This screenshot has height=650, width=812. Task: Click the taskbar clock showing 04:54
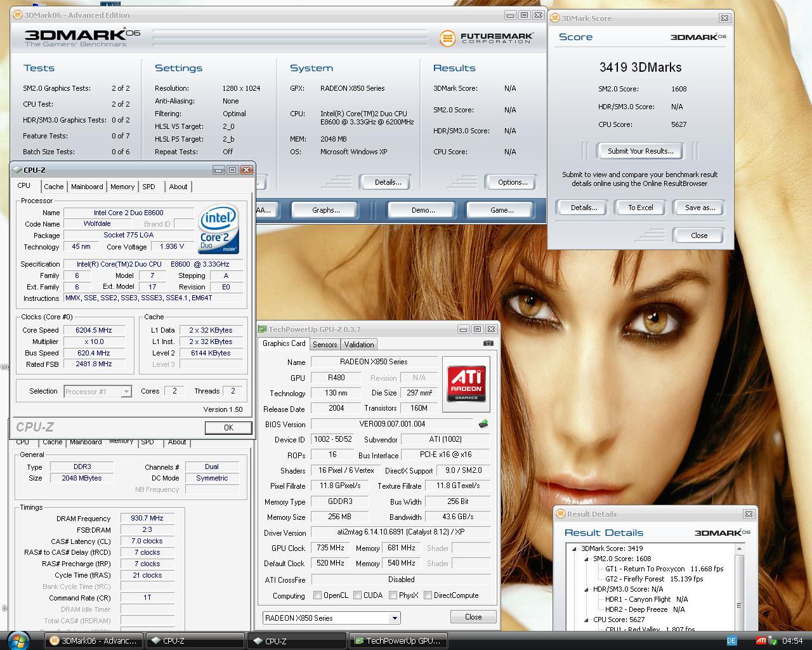[792, 641]
